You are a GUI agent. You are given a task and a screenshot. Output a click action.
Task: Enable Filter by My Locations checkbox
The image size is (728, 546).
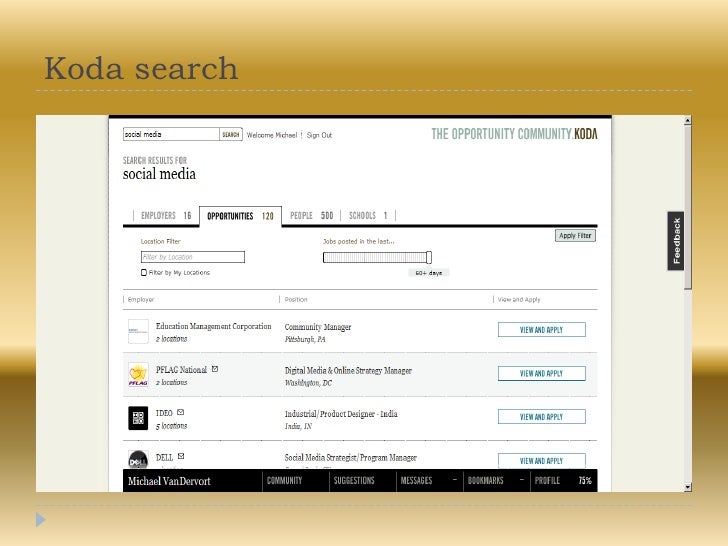(144, 273)
